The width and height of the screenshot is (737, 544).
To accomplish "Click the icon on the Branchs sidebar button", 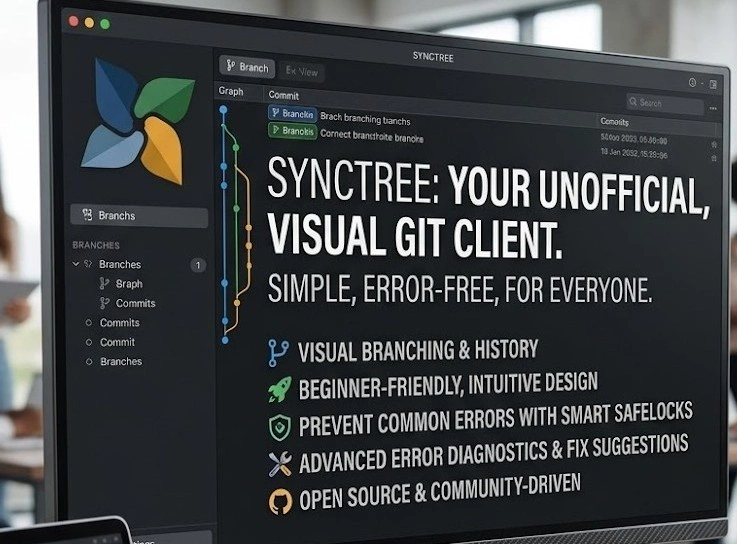I will 87,215.
